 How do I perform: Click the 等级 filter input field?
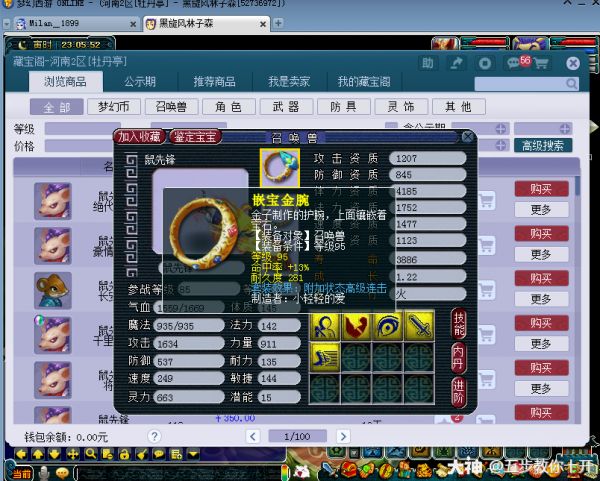83,129
